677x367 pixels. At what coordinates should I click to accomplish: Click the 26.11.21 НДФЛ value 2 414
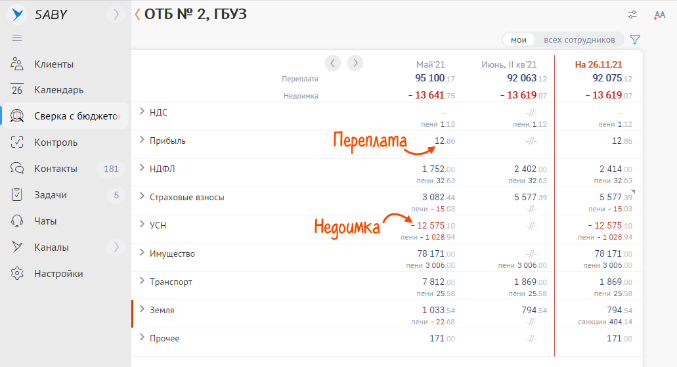pos(616,169)
